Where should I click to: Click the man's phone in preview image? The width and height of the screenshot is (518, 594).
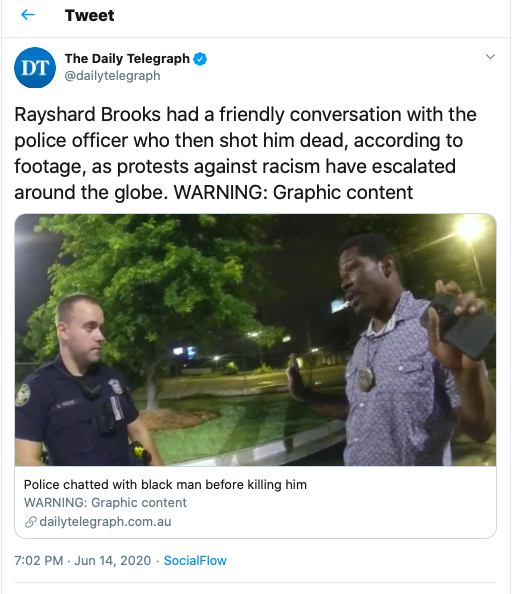point(458,327)
